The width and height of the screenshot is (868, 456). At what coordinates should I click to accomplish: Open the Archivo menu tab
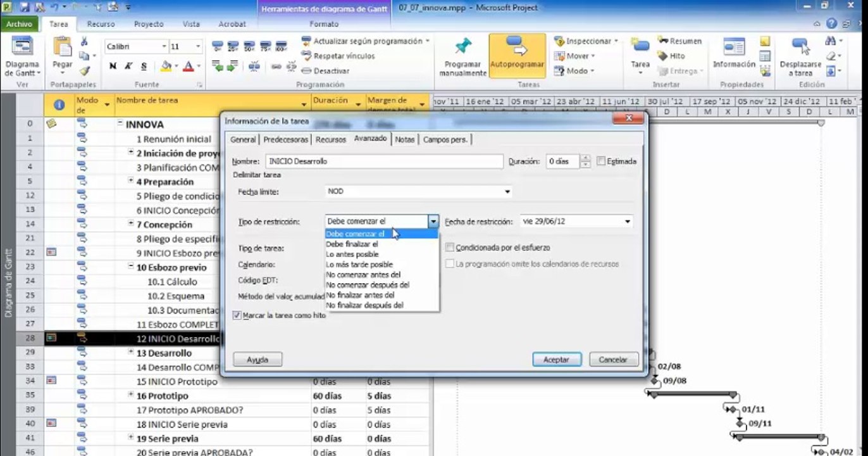pos(19,24)
